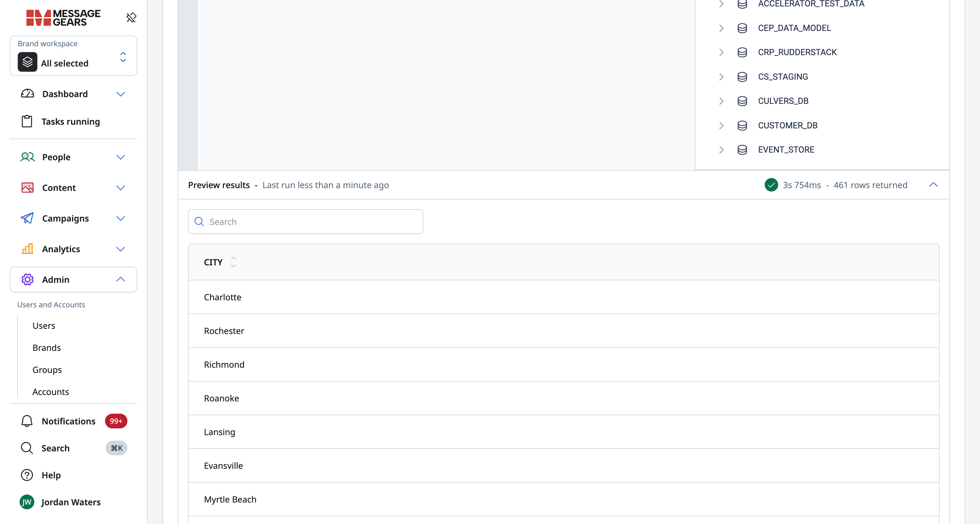The width and height of the screenshot is (980, 524).
Task: Click the CEP_DATA_MODEL database icon
Action: click(742, 28)
